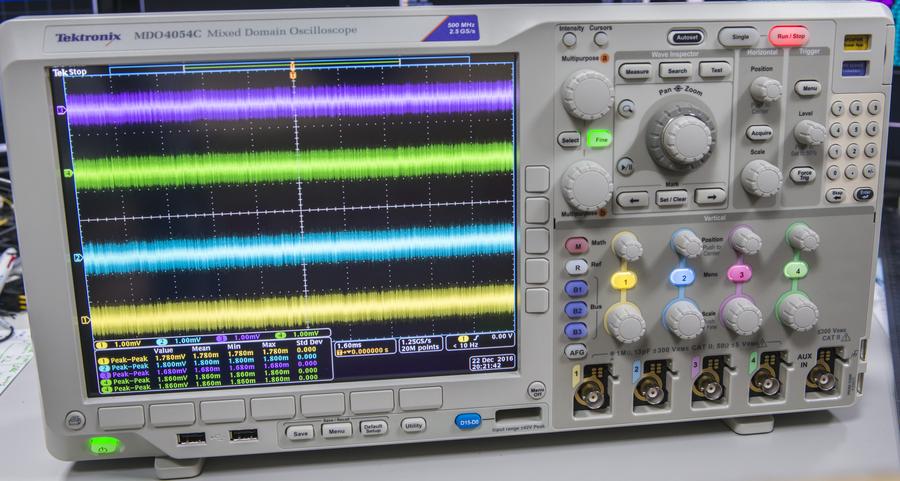Screen dimensions: 900x481
Task: Tap keypad digit 3
Action: (871, 150)
